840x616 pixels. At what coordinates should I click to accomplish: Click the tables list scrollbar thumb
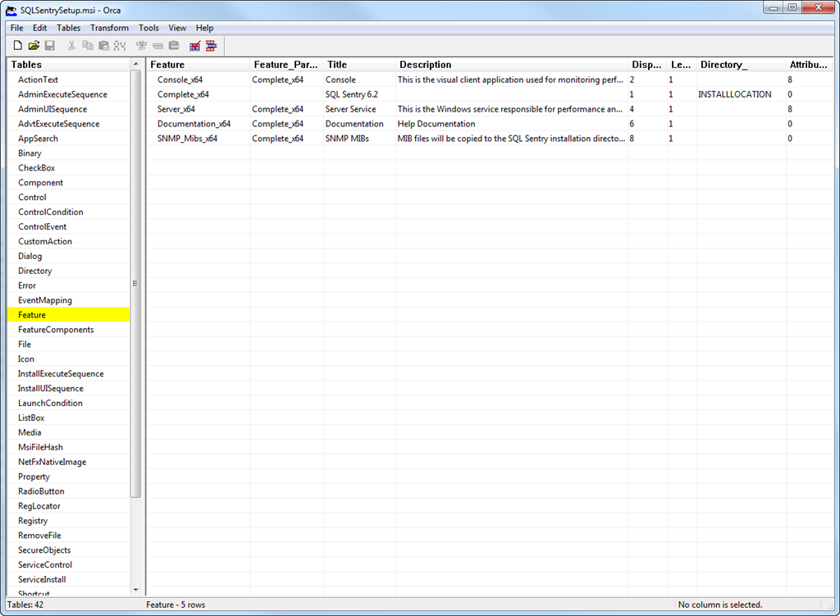tap(135, 283)
